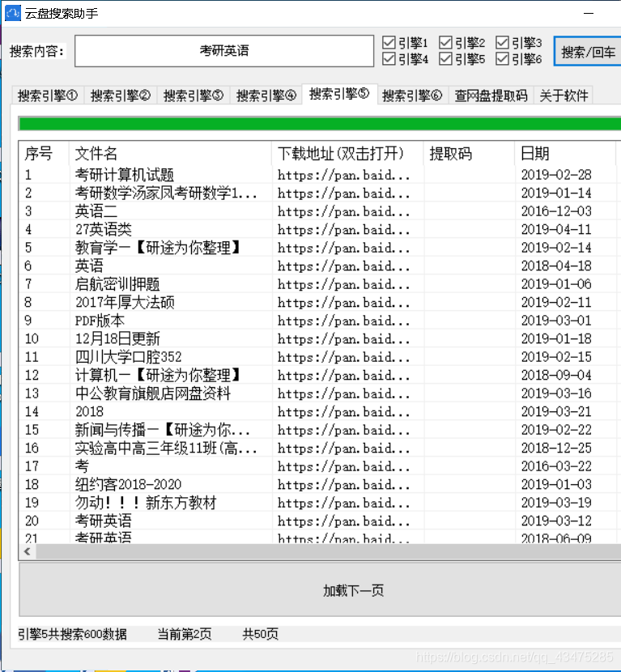
Task: Click the download link for 纽约客2018-2020
Action: [343, 484]
